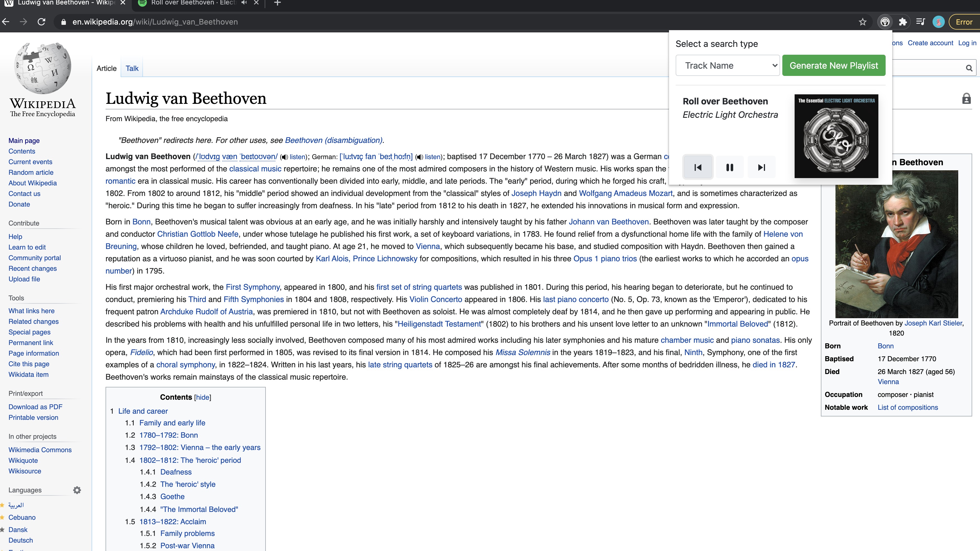Image resolution: width=980 pixels, height=551 pixels.
Task: Skip to next track in popup
Action: (761, 167)
